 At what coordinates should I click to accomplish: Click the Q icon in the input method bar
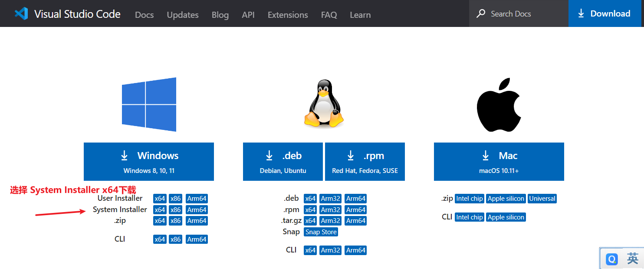[x=612, y=259]
